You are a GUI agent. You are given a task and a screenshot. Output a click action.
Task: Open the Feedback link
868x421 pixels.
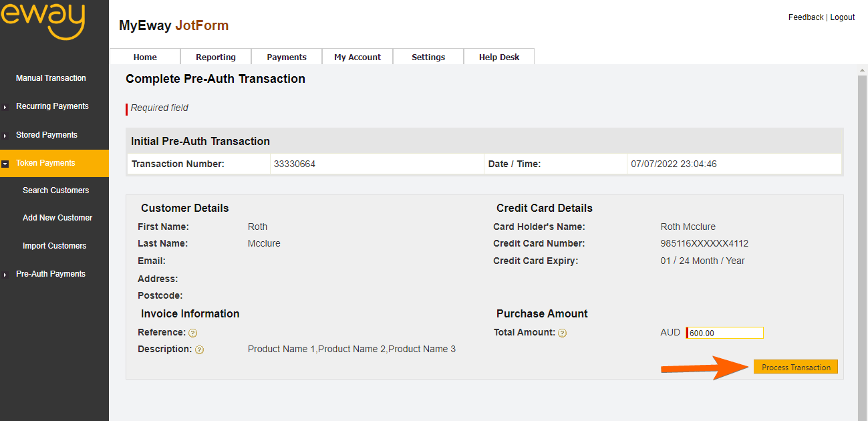pyautogui.click(x=805, y=17)
